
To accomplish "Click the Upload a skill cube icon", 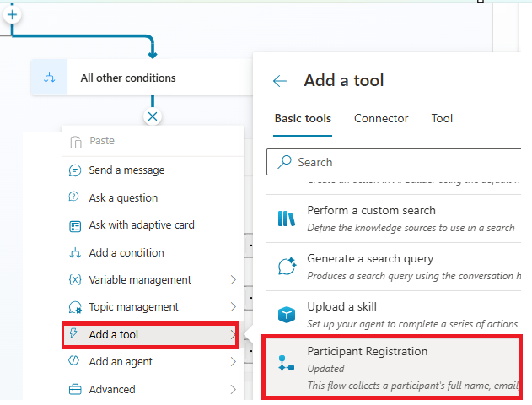I will click(286, 314).
